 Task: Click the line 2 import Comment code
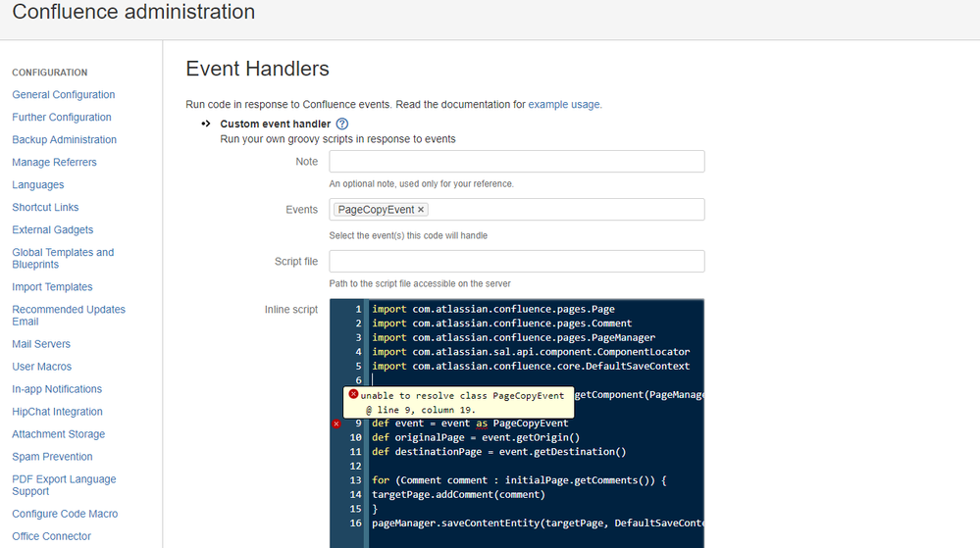[x=502, y=324]
